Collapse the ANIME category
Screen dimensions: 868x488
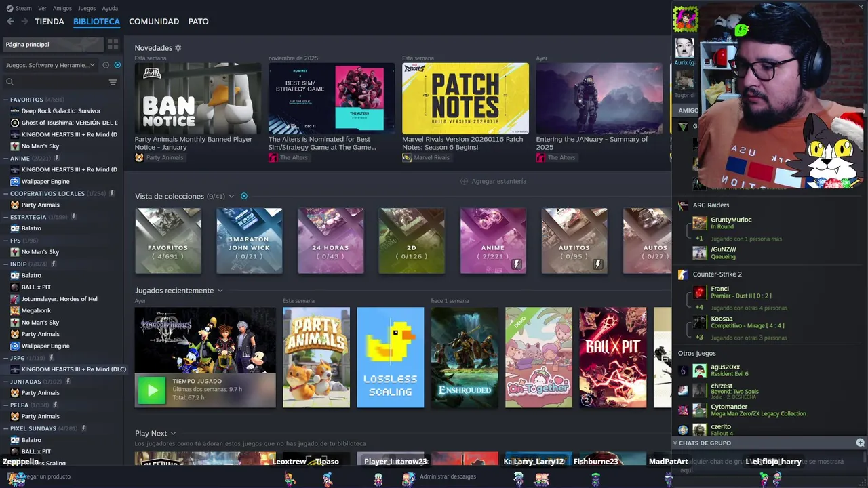pos(6,159)
